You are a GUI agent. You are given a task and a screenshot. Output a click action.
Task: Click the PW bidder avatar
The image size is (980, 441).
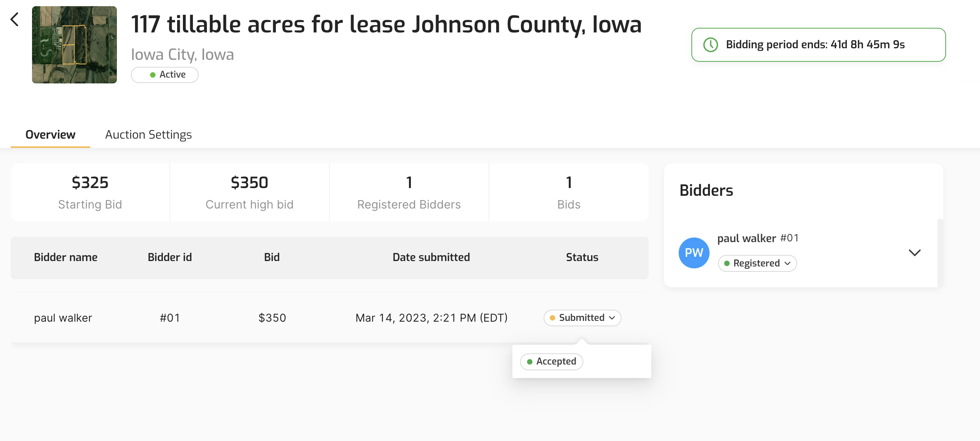tap(694, 253)
